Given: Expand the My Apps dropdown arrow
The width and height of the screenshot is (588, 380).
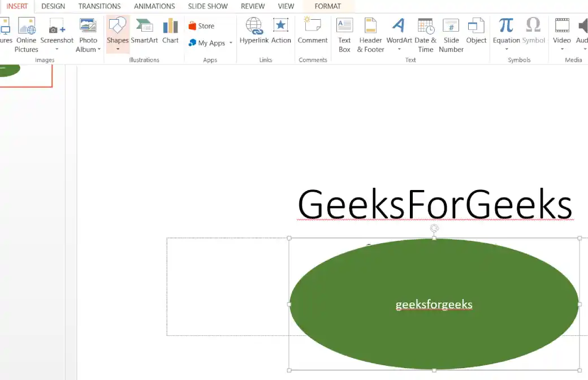Looking at the screenshot, I should click(231, 43).
